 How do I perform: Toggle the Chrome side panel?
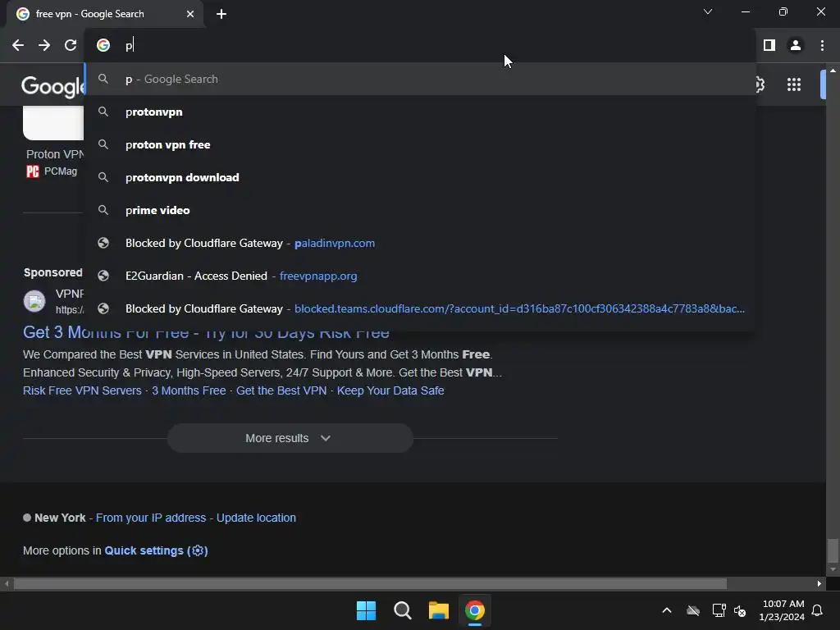(769, 46)
